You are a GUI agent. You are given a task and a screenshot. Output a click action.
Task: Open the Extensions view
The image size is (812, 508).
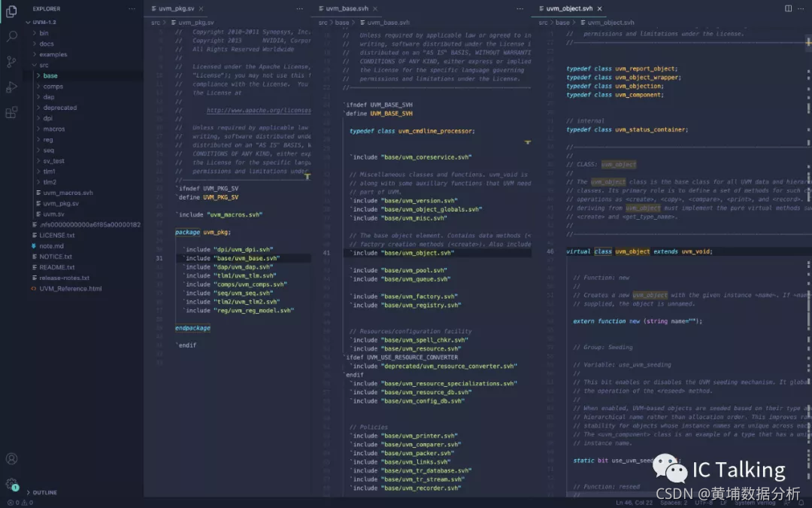coord(11,112)
